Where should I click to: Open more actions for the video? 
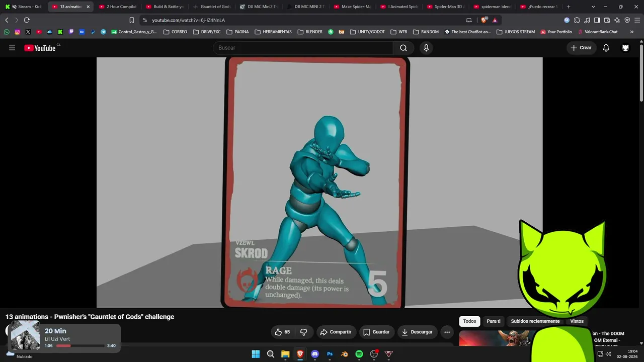tap(447, 332)
